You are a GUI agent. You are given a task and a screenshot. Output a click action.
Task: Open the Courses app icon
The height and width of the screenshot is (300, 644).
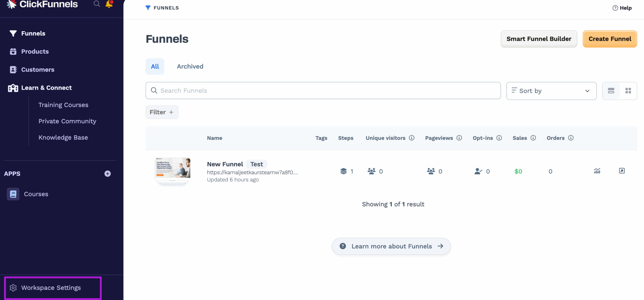click(13, 194)
